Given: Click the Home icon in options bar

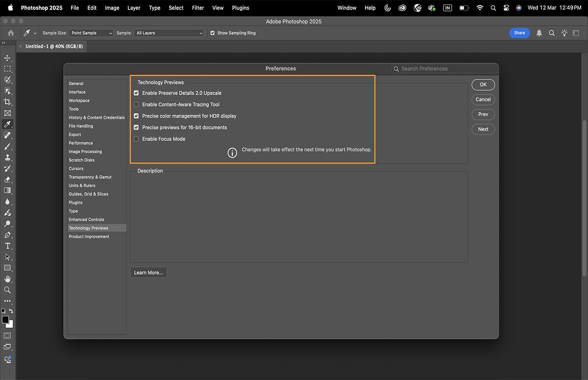Looking at the screenshot, I should coord(11,33).
